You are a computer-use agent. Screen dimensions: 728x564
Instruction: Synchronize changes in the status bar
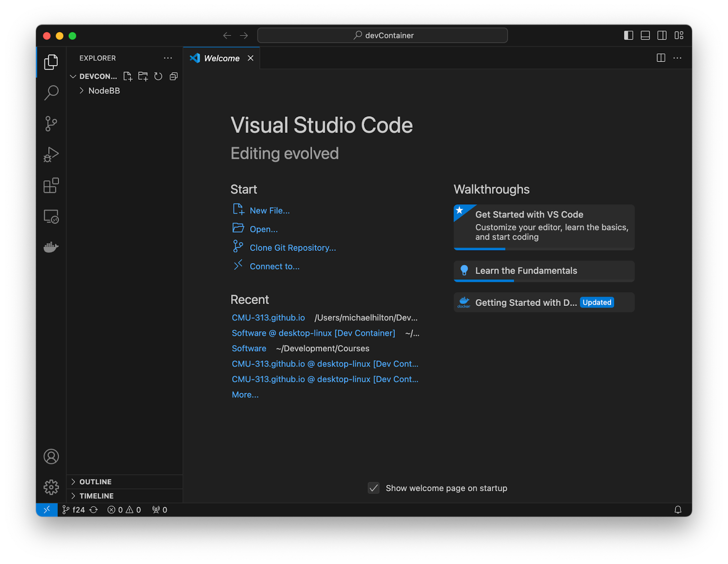pyautogui.click(x=94, y=510)
